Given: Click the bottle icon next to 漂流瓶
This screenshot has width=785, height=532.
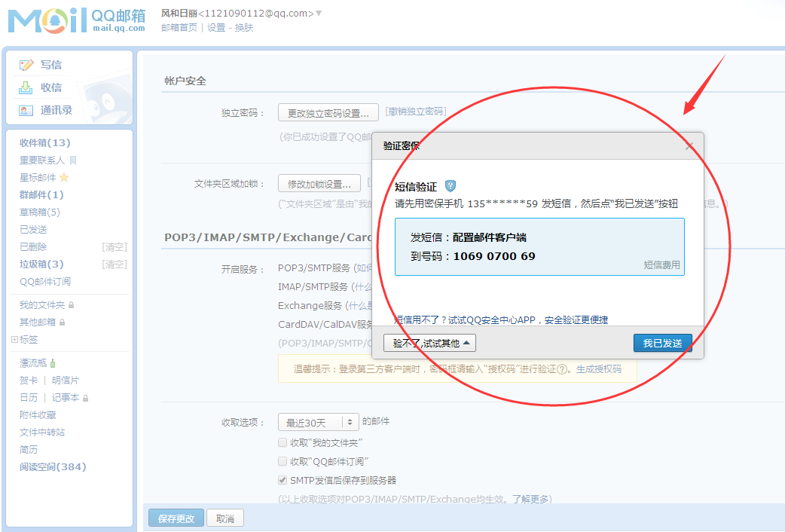Looking at the screenshot, I should pos(53,363).
